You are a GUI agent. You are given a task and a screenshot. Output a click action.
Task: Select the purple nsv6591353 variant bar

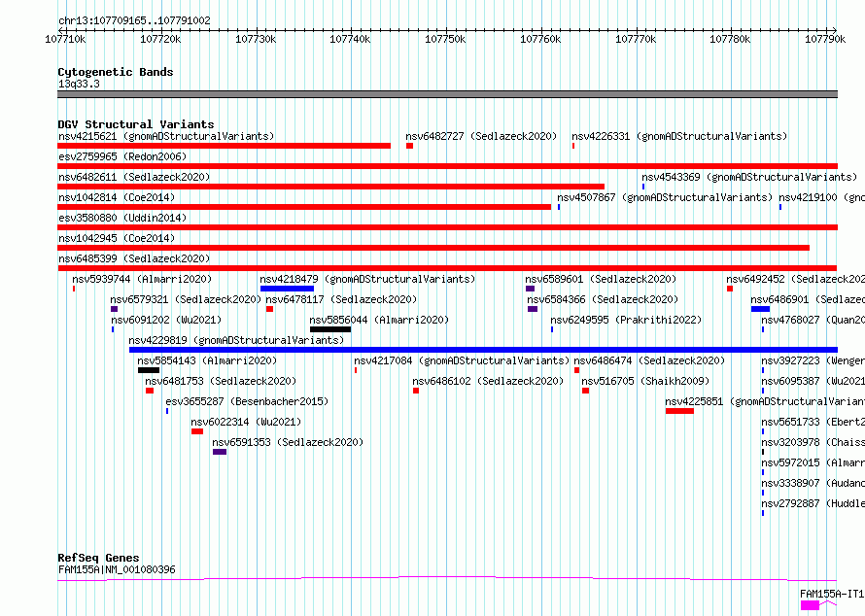[220, 452]
